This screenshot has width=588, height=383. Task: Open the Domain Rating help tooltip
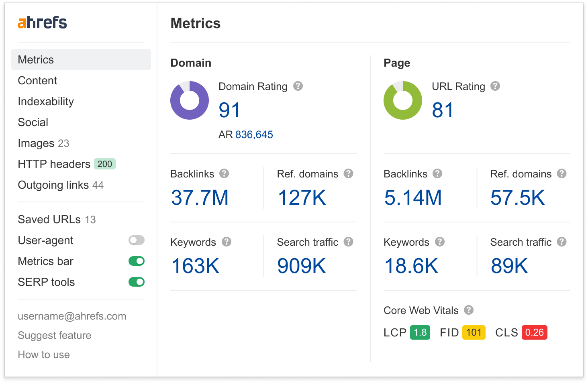(x=298, y=86)
